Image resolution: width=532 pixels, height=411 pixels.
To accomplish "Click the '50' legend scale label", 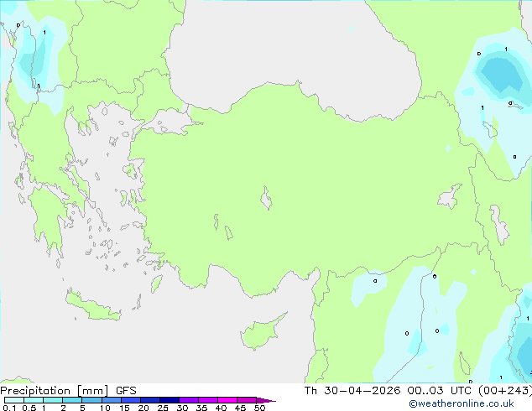I will (259, 408).
